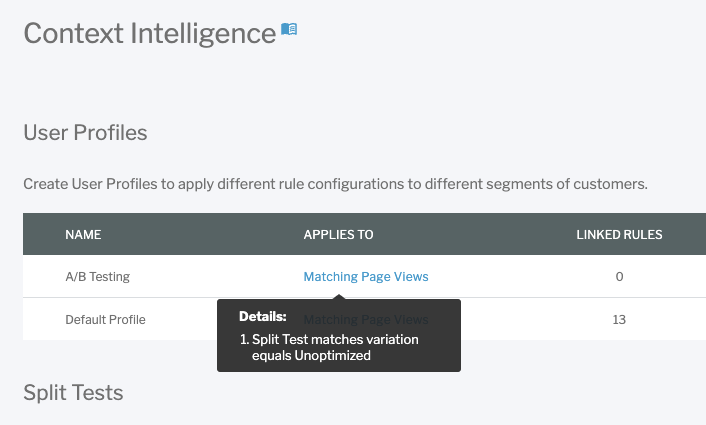This screenshot has width=706, height=425.
Task: Click the header bar's blank area between NAME and APPLIES TO
Action: coord(203,235)
